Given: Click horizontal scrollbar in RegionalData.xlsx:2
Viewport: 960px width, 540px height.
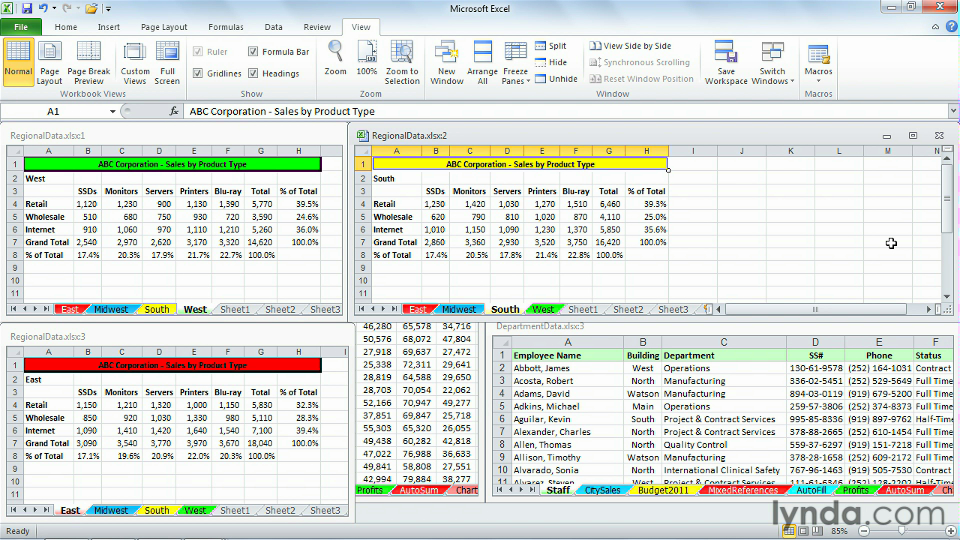Looking at the screenshot, I should pos(815,309).
